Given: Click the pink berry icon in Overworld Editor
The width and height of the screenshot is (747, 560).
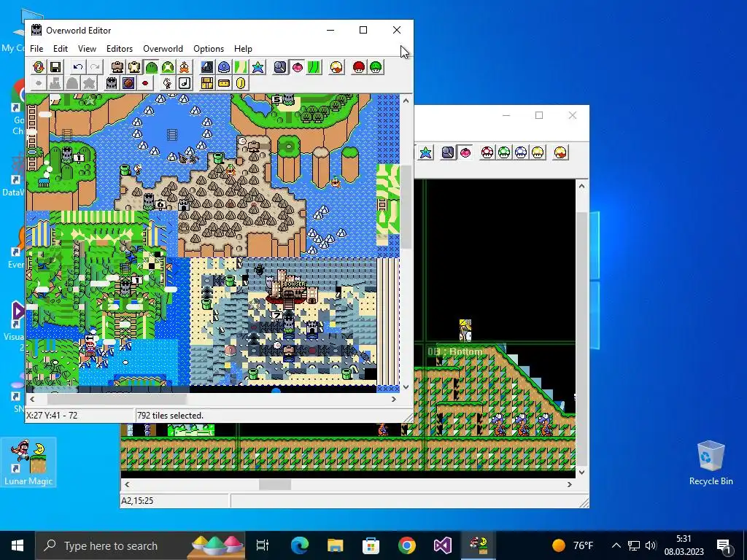Looking at the screenshot, I should (x=297, y=67).
